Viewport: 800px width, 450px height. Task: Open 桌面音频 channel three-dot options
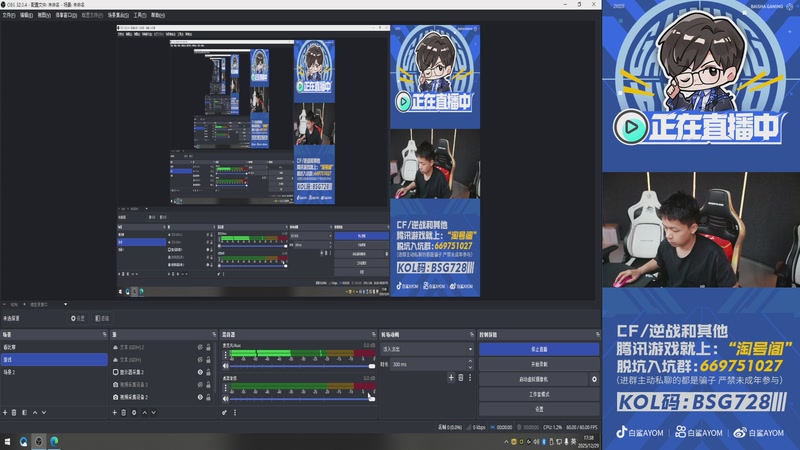(x=226, y=387)
